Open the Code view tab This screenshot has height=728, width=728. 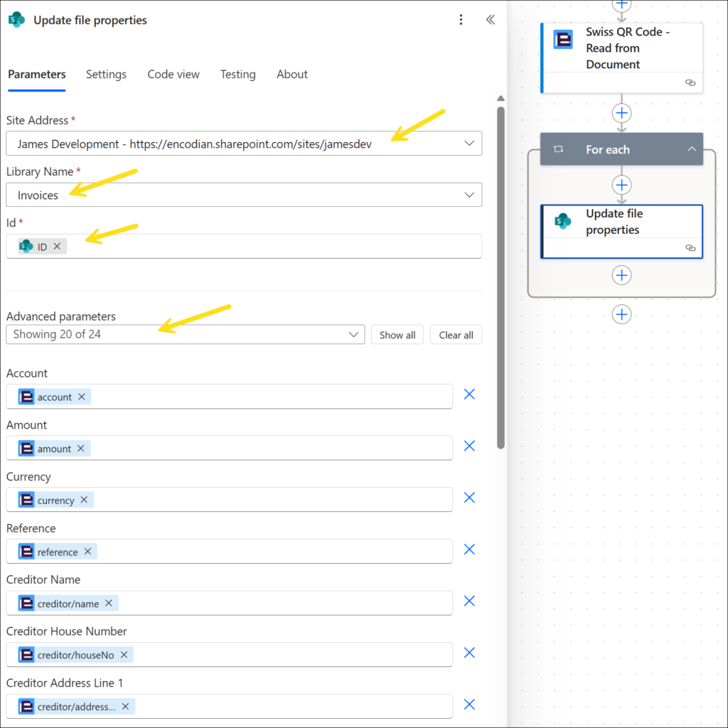click(x=173, y=75)
